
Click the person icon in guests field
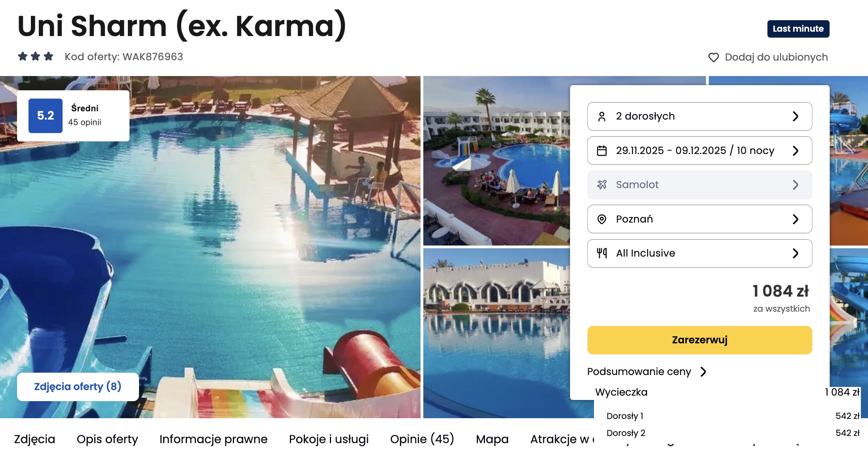[602, 116]
